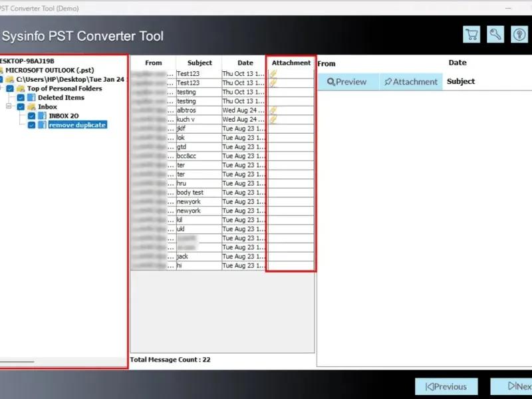The width and height of the screenshot is (532, 399).
Task: Select the remove duplicate folder
Action: (77, 125)
